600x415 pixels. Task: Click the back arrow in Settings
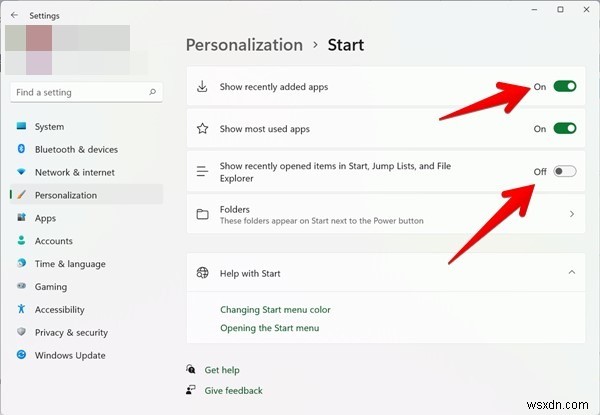[x=15, y=15]
